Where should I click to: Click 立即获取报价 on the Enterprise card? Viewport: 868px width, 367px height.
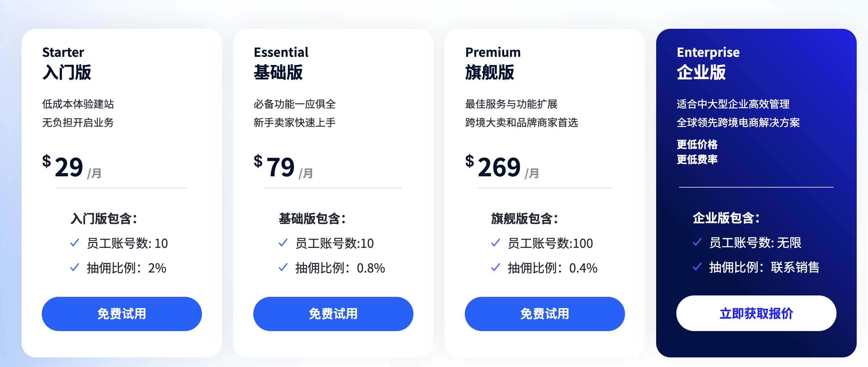pyautogui.click(x=756, y=313)
